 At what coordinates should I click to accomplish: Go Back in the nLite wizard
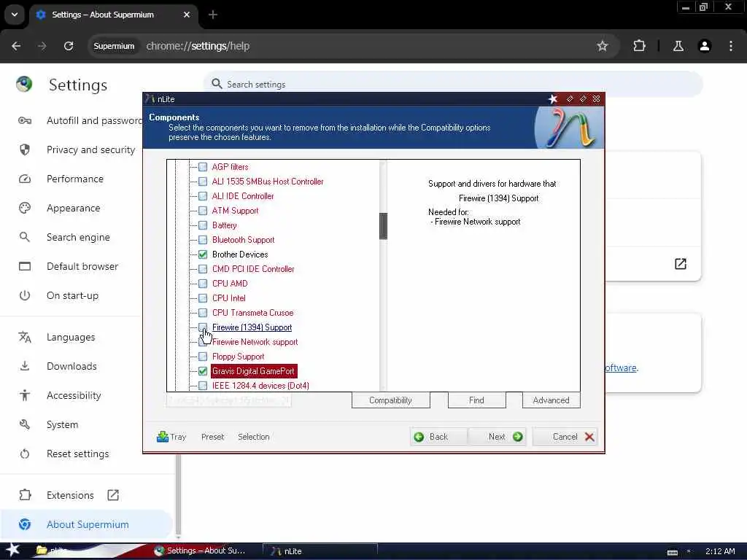coord(438,437)
